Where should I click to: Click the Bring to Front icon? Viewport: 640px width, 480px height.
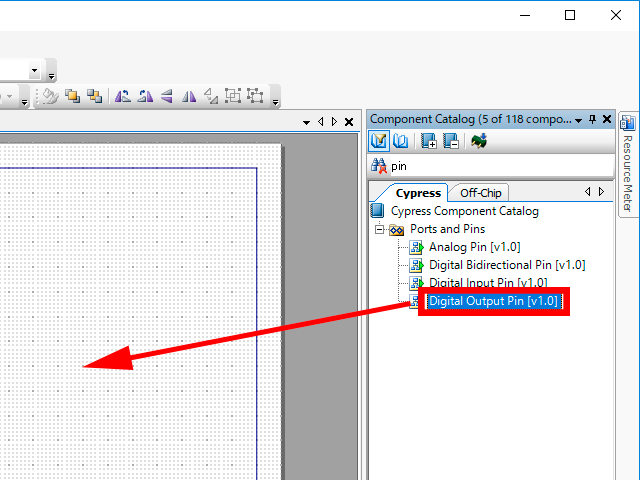click(x=73, y=96)
